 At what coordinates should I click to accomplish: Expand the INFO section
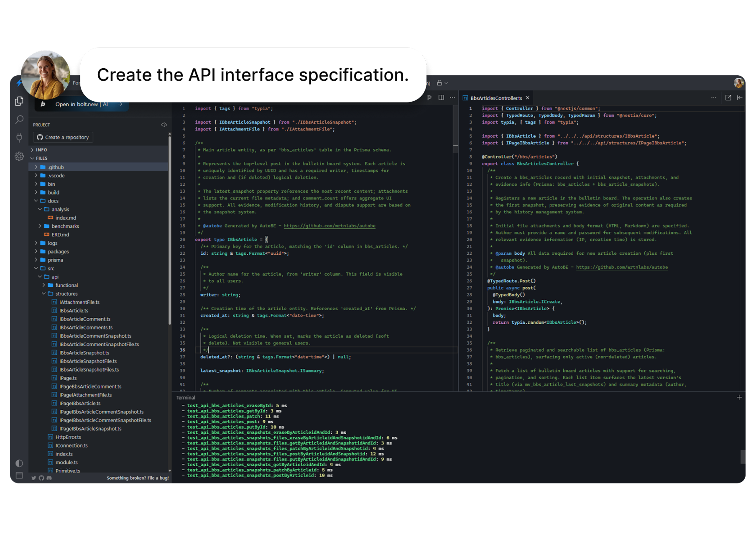point(41,150)
